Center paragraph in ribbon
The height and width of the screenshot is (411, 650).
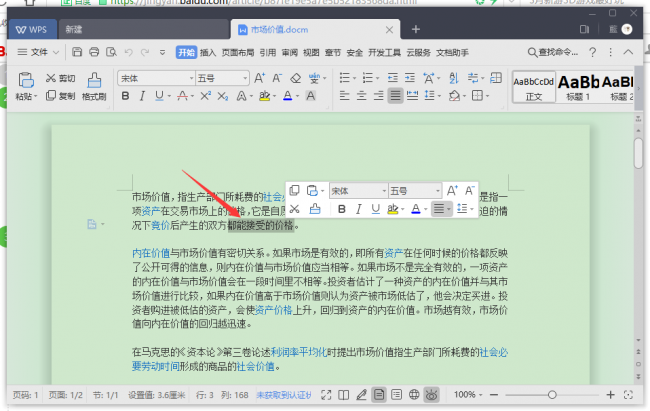(361, 96)
